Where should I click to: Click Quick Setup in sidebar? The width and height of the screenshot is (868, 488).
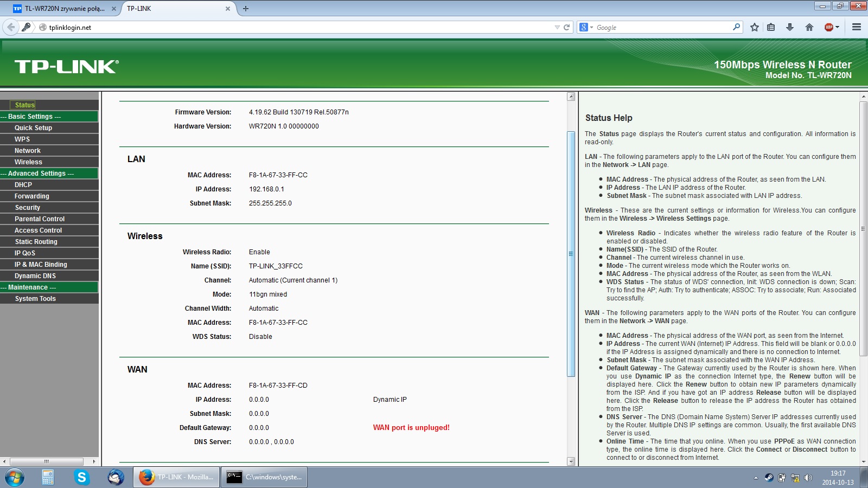click(x=33, y=128)
